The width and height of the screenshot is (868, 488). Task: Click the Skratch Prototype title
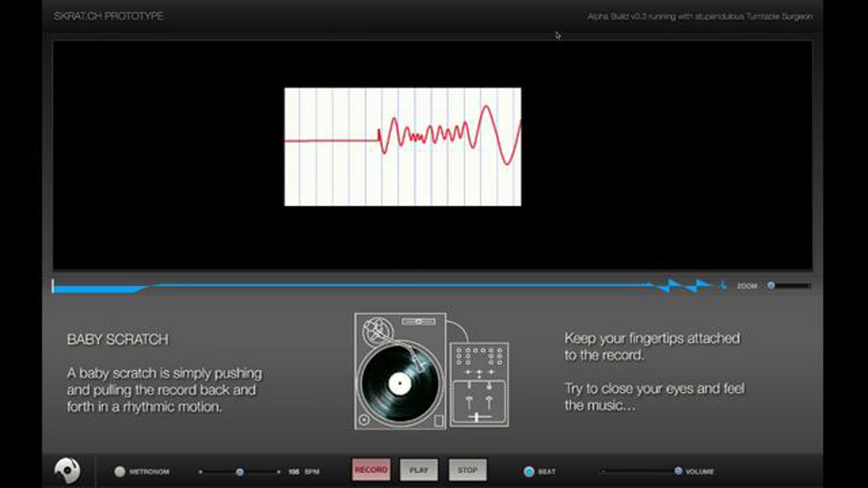tap(109, 16)
